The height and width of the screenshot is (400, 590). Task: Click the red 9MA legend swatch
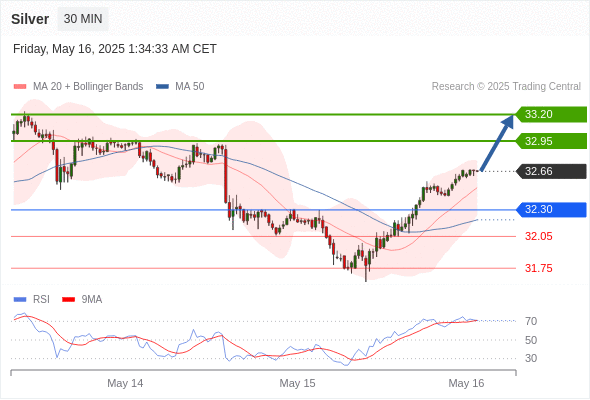click(x=68, y=300)
